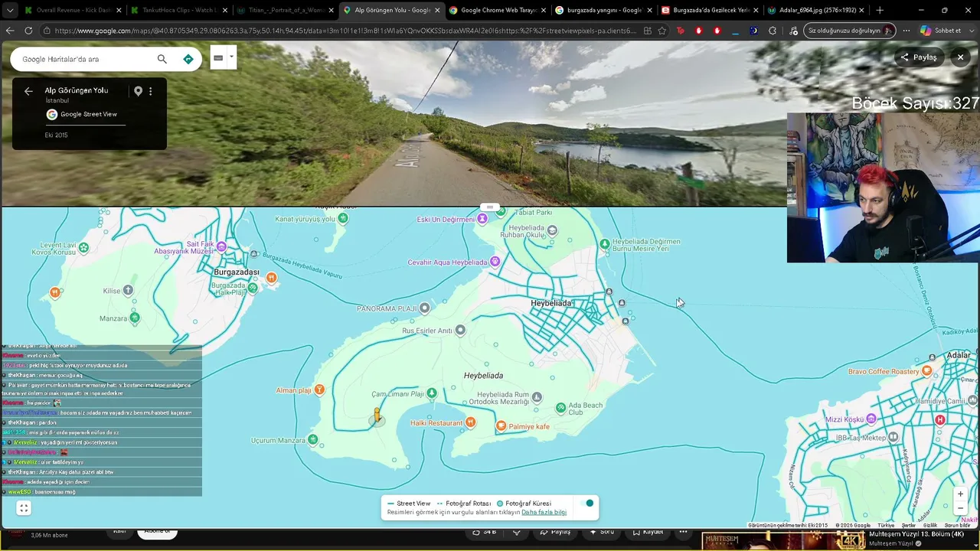
Task: Select the Mizzi Köşkü purple marker
Action: (871, 419)
